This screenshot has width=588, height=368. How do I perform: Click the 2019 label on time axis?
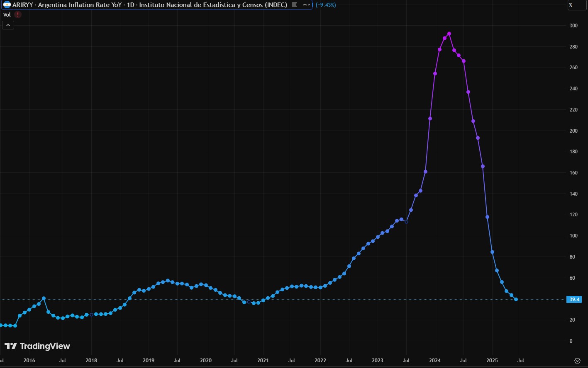(x=149, y=361)
